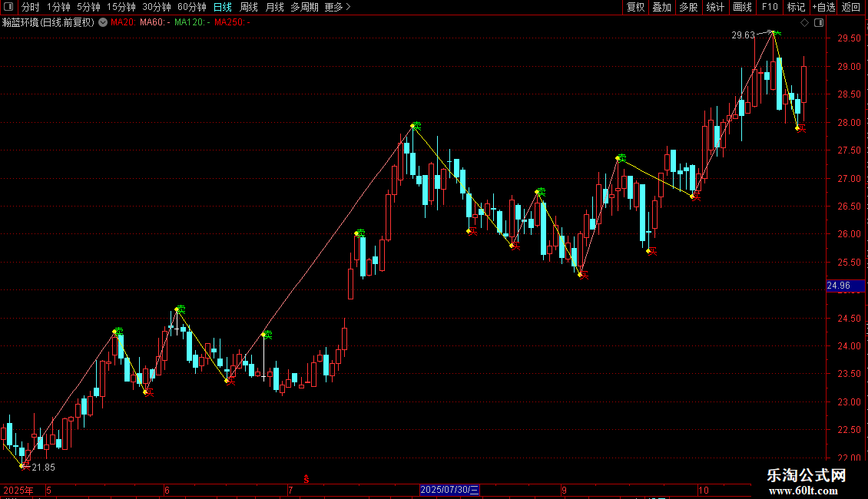
Task: Open F10 company info
Action: click(x=770, y=7)
